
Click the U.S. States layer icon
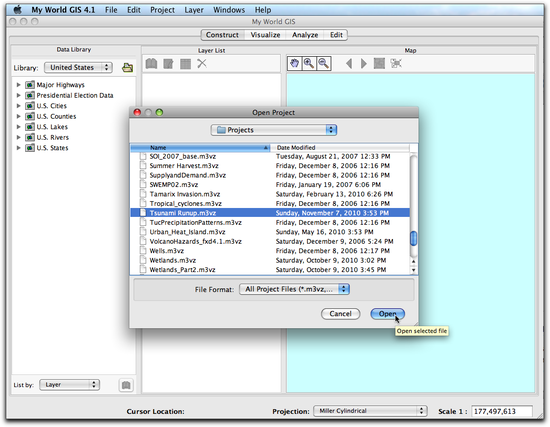click(x=30, y=148)
